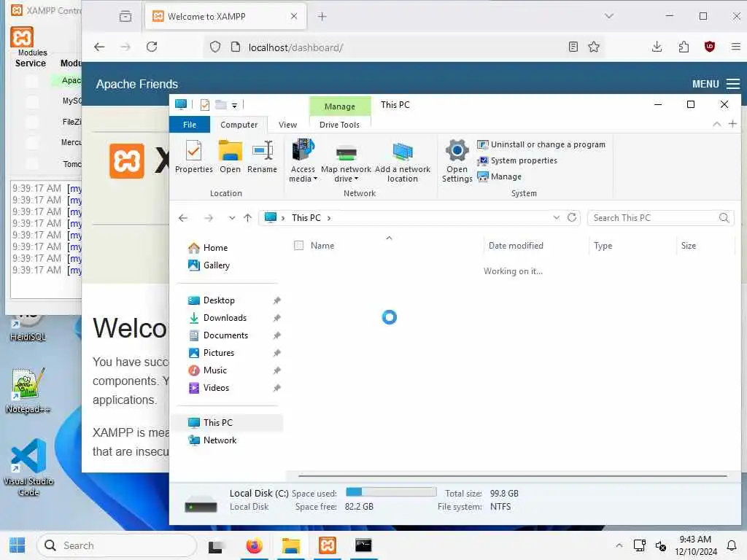Image resolution: width=747 pixels, height=560 pixels.
Task: Click the Manage contextual tab header
Action: [x=340, y=106]
